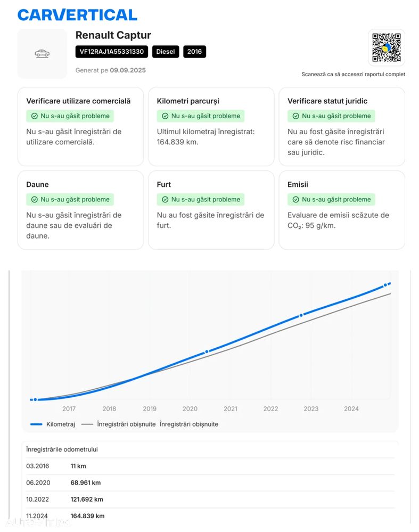419x532 pixels.
Task: Click the QR code image
Action: 386,47
